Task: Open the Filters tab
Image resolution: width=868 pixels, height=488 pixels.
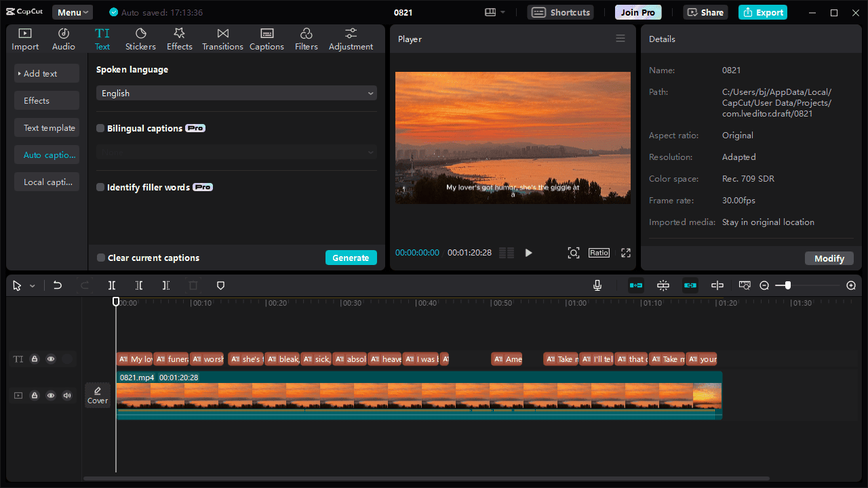Action: pyautogui.click(x=306, y=39)
